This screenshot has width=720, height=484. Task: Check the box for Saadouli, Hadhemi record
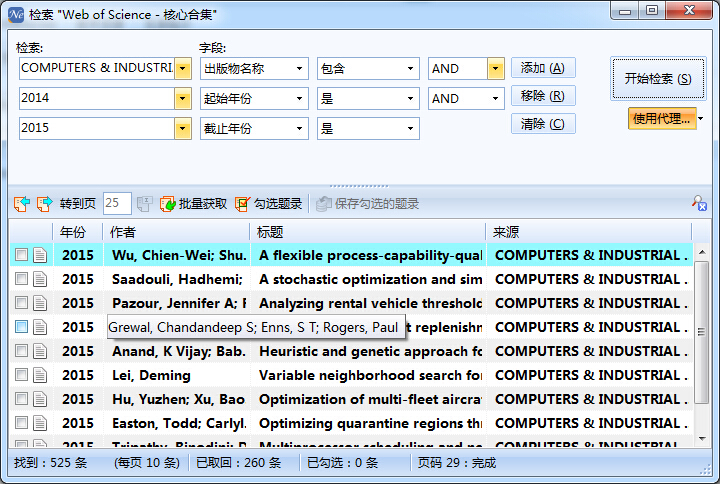21,278
